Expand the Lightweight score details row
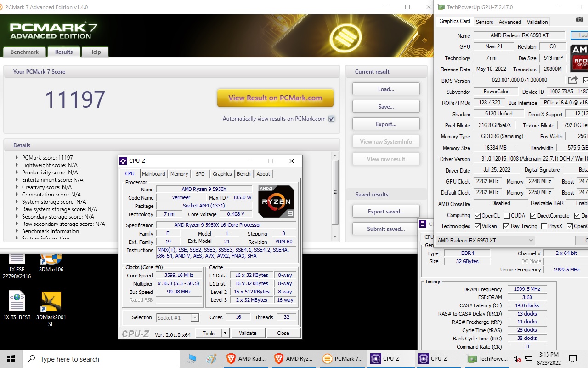This screenshot has width=588, height=368. pos(17,165)
